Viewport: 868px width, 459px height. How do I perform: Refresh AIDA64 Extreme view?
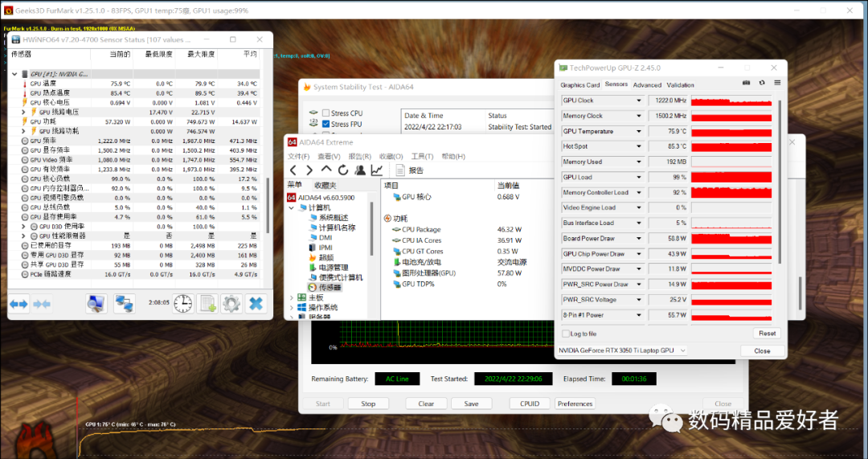pyautogui.click(x=343, y=170)
